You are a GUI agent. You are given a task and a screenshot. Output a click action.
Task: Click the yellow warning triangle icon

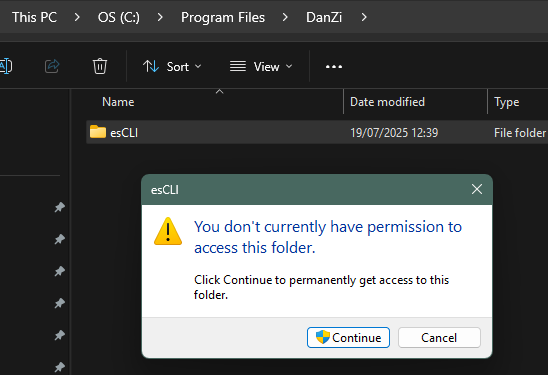click(168, 231)
